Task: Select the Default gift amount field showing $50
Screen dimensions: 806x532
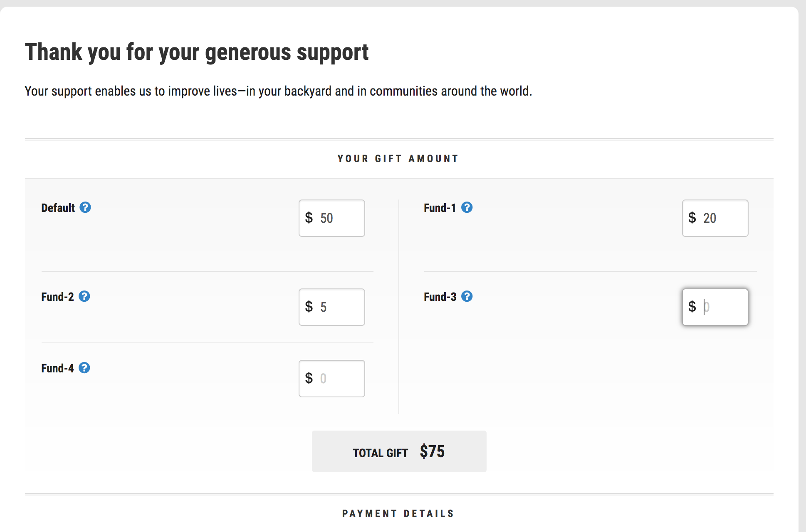Action: point(331,218)
